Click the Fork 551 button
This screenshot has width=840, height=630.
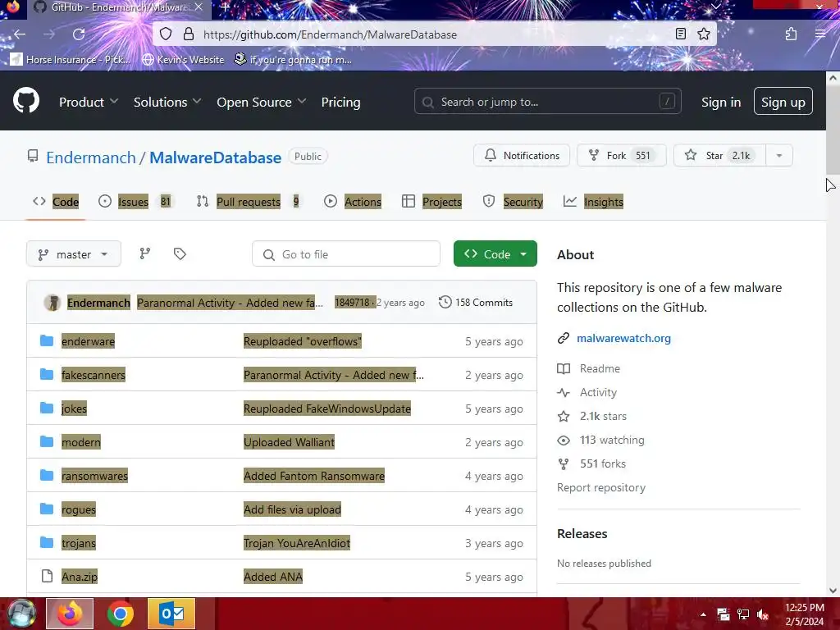(x=622, y=155)
